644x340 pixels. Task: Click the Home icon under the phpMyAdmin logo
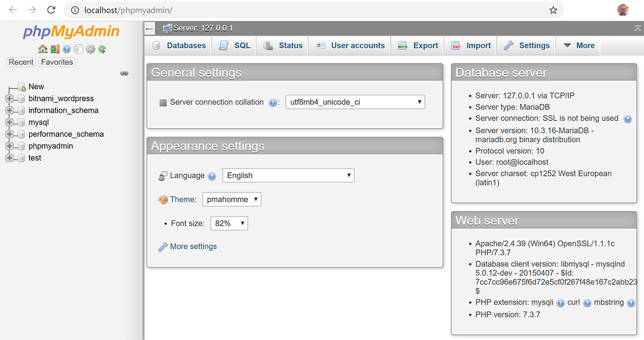(43, 49)
